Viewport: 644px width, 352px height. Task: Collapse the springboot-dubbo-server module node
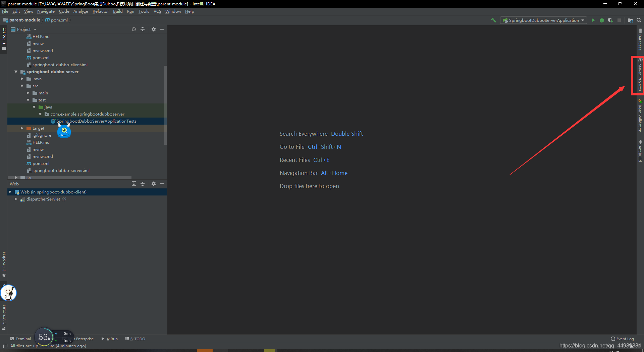16,72
